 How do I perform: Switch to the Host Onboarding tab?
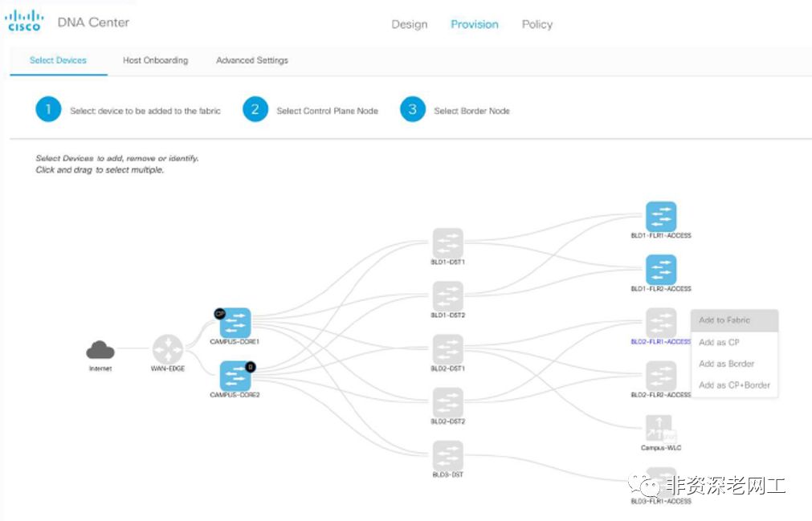pyautogui.click(x=155, y=60)
